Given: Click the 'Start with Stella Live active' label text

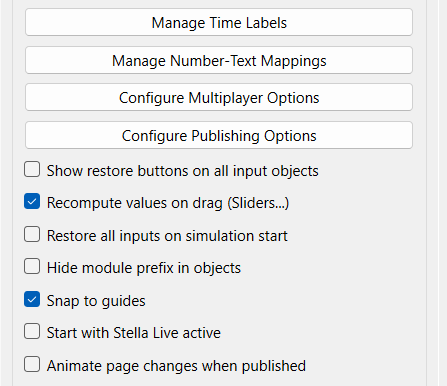Looking at the screenshot, I should [x=134, y=333].
